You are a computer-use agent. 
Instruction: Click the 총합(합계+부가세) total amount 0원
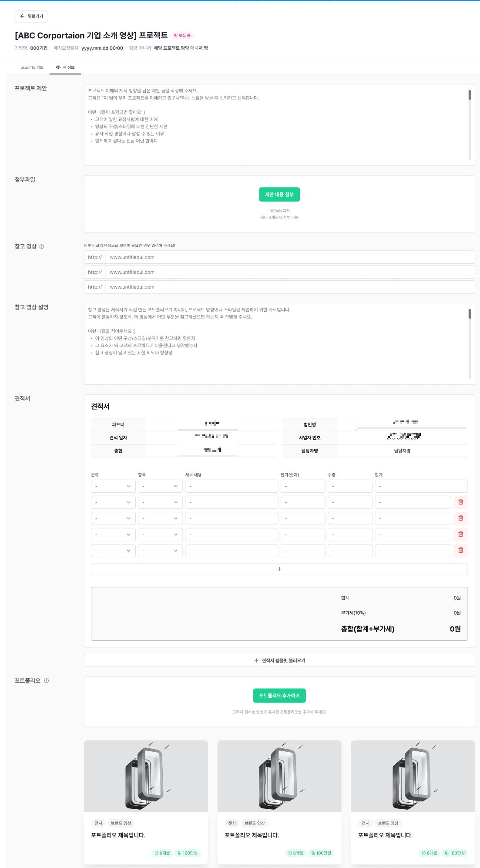455,629
